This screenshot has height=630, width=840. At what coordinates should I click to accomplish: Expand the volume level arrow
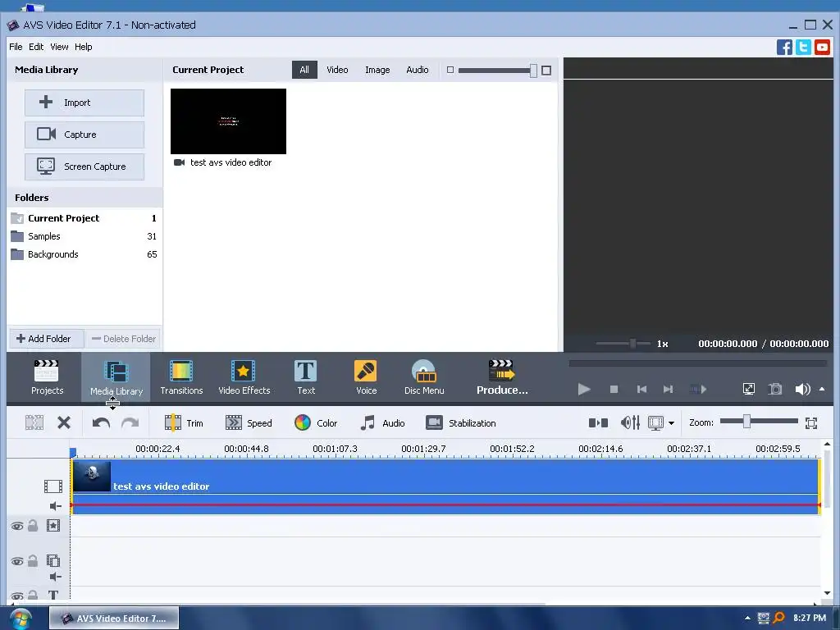point(822,389)
